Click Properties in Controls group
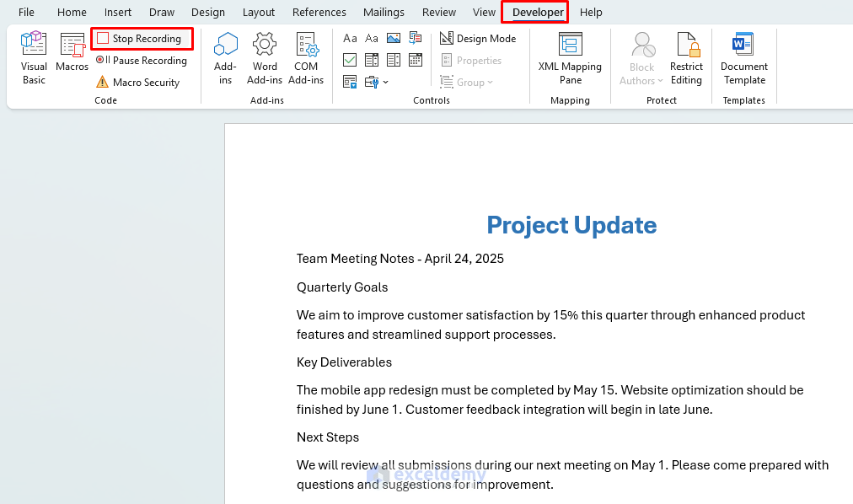The width and height of the screenshot is (853, 504). (x=471, y=61)
